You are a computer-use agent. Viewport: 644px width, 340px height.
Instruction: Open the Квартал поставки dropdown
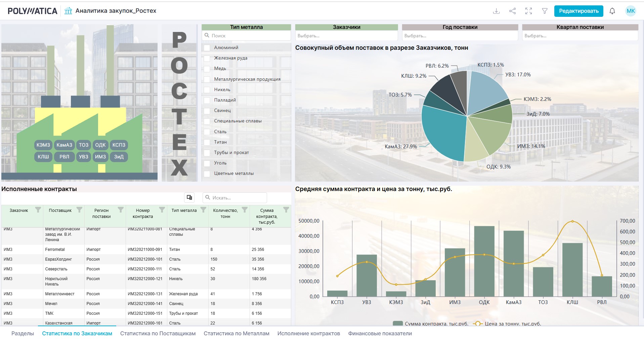[x=580, y=36]
